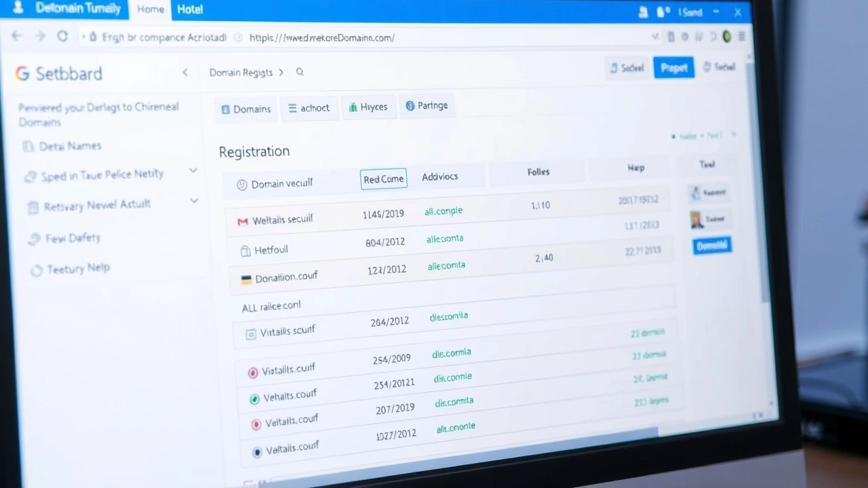Click the Gmail icon beside Weltails secuilf

point(243,221)
